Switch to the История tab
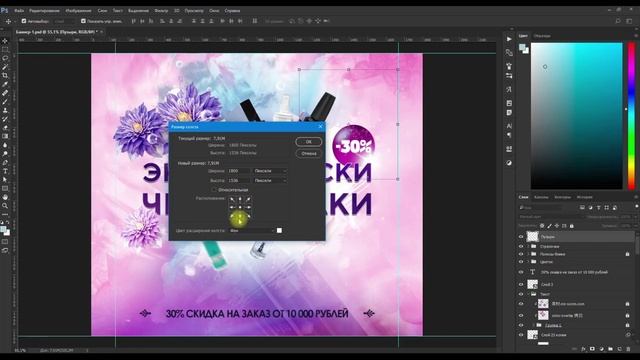This screenshot has width=640, height=360. [x=584, y=197]
